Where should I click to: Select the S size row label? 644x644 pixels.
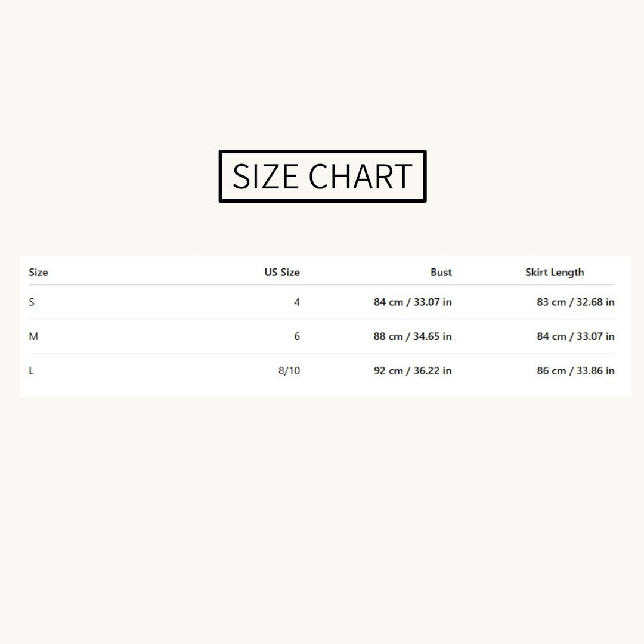32,302
